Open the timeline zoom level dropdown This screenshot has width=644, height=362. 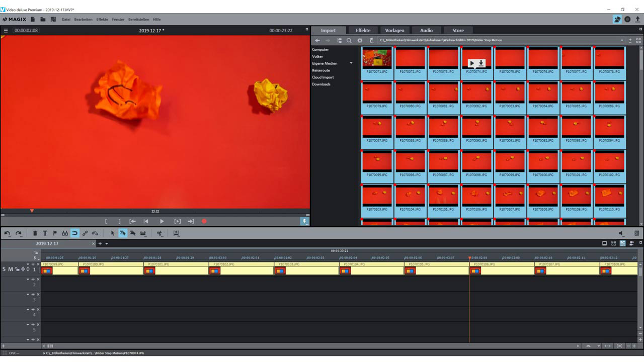(x=598, y=346)
